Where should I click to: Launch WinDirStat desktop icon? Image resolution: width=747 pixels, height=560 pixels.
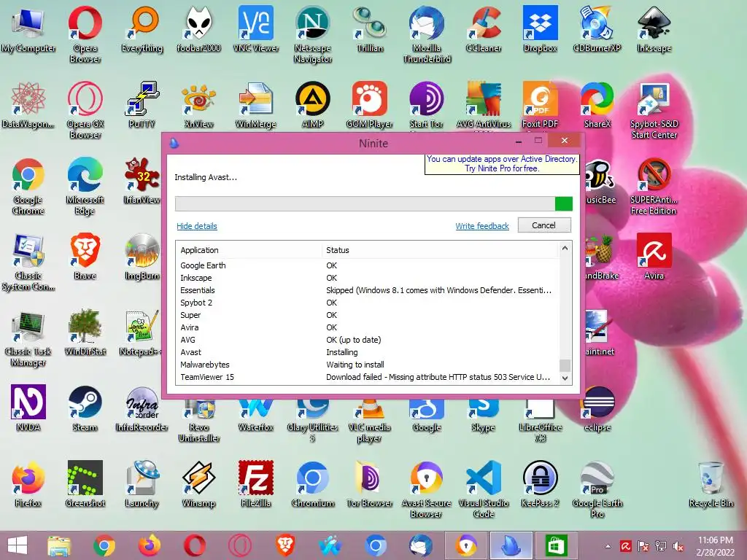pos(85,332)
